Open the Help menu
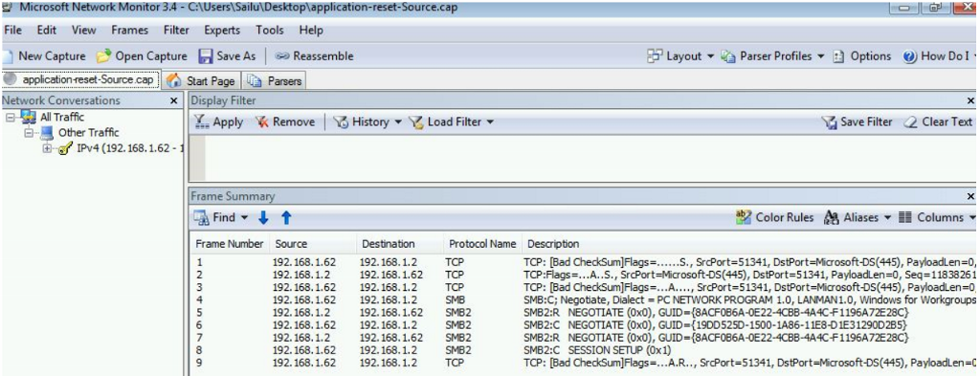 coord(311,30)
